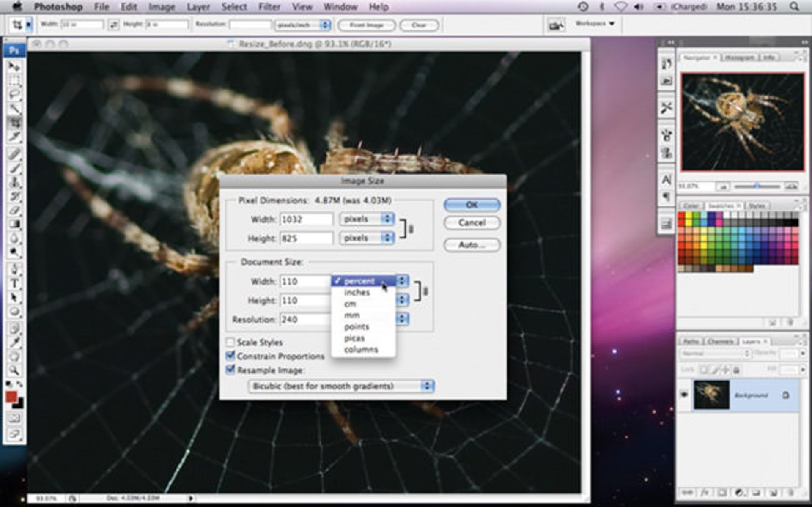Select the Rectangular Marquee tool
812x507 pixels.
click(x=14, y=81)
